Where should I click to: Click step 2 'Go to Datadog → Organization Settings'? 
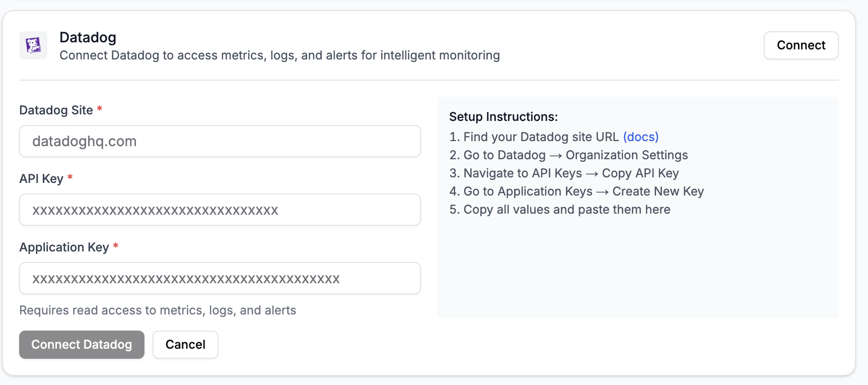coord(568,155)
